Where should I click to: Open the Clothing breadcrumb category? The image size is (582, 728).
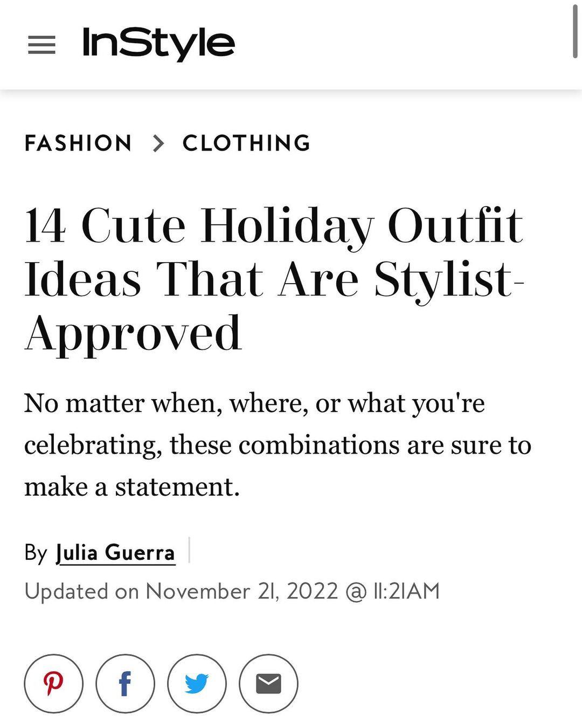pyautogui.click(x=247, y=143)
